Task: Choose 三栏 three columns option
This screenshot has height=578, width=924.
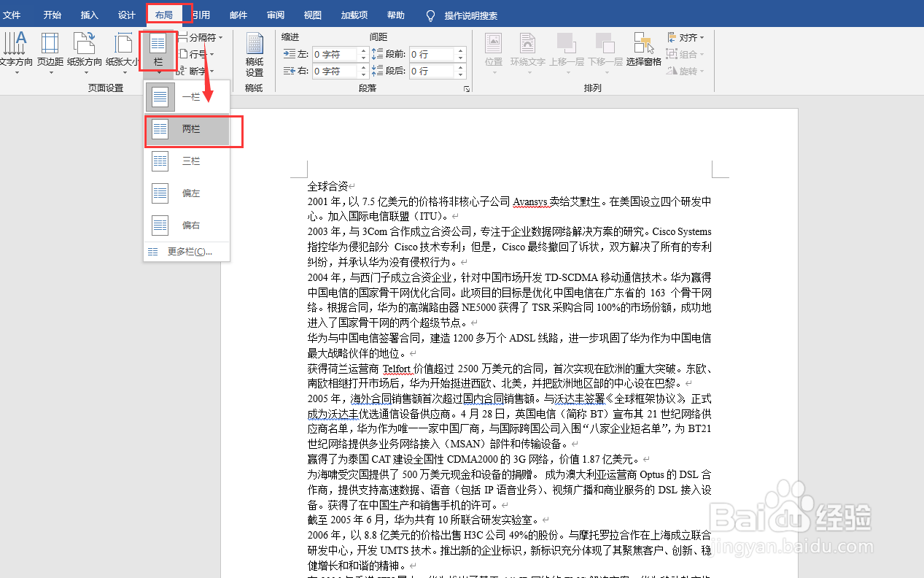Action: (x=187, y=161)
